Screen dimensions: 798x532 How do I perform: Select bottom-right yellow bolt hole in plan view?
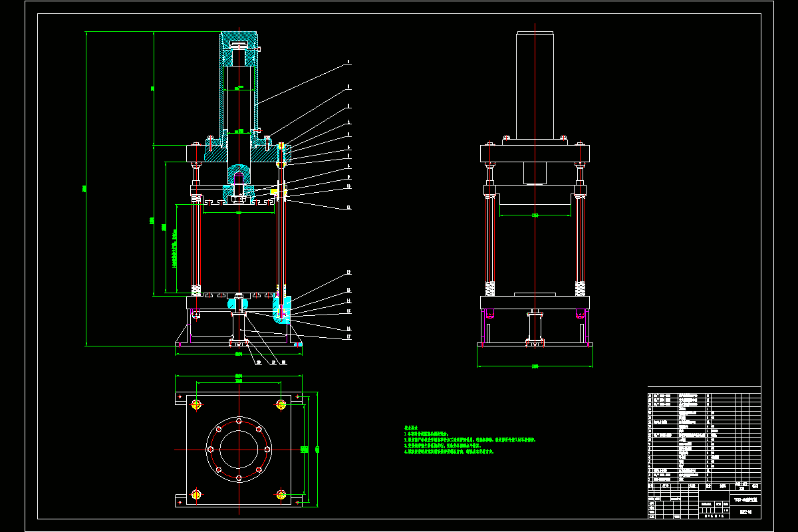click(x=281, y=494)
